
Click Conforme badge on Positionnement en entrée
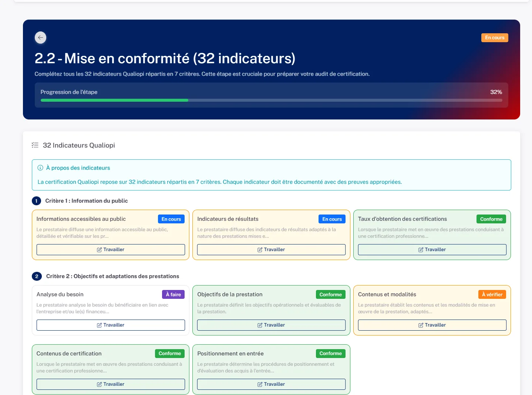(331, 354)
